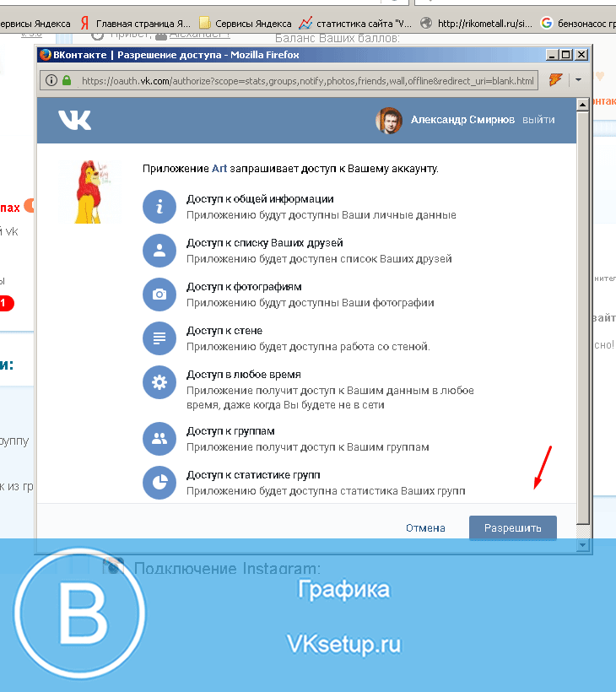Click the scrollbar up arrow in popup

click(x=582, y=105)
